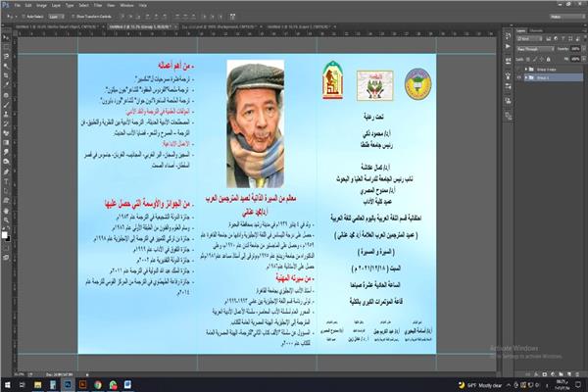Select the Eraser tool
The height and width of the screenshot is (392, 588).
click(6, 133)
